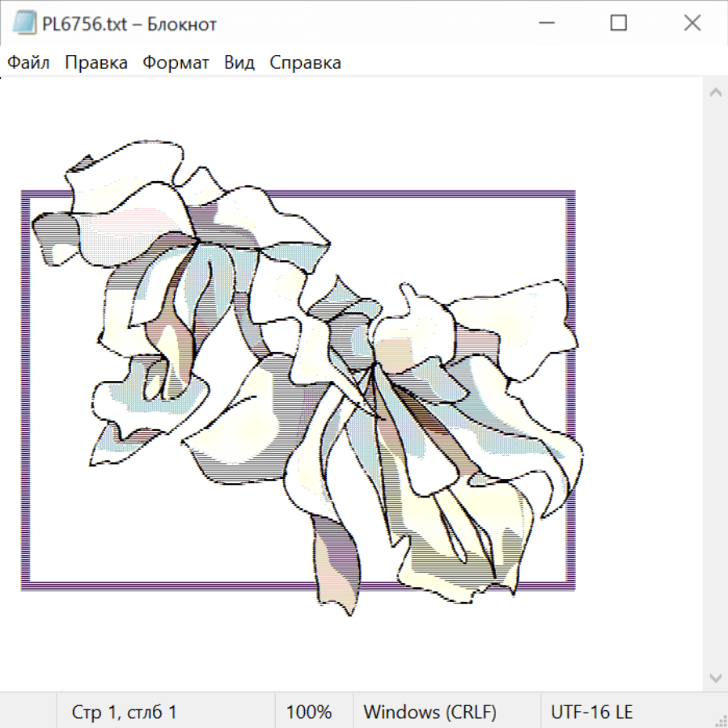Click the UTF-16 LE encoding indicator

(591, 713)
